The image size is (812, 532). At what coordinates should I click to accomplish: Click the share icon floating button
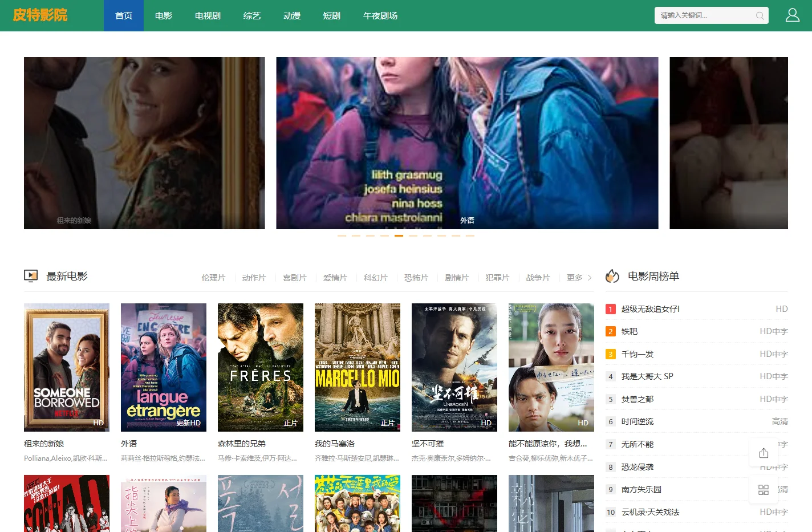(x=764, y=453)
